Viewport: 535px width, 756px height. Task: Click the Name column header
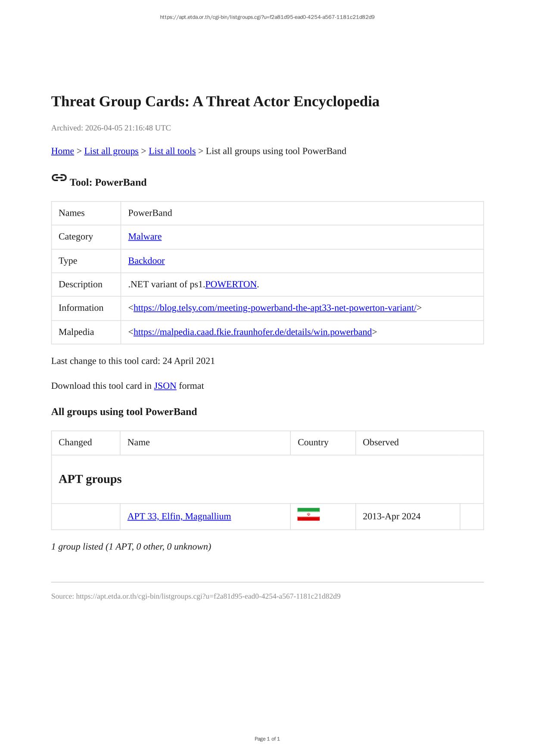139,443
